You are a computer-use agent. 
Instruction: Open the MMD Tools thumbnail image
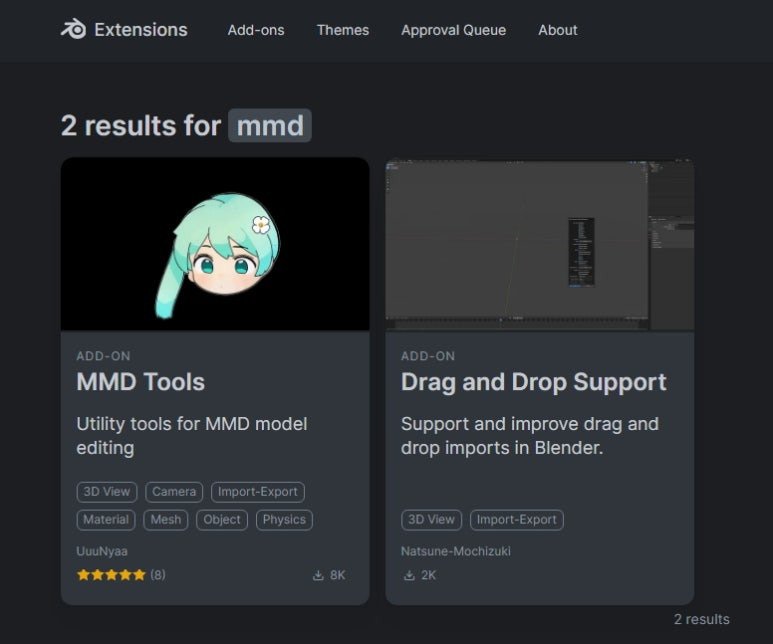(x=215, y=244)
